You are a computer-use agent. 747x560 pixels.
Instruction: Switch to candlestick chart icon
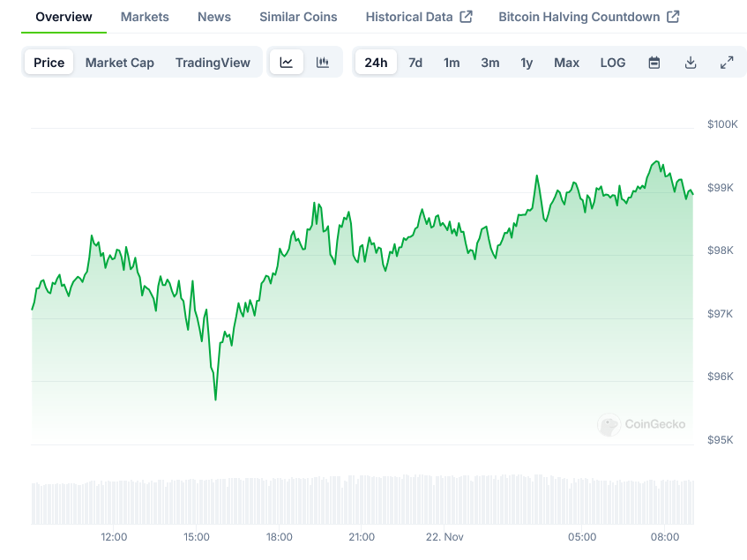[x=323, y=63]
